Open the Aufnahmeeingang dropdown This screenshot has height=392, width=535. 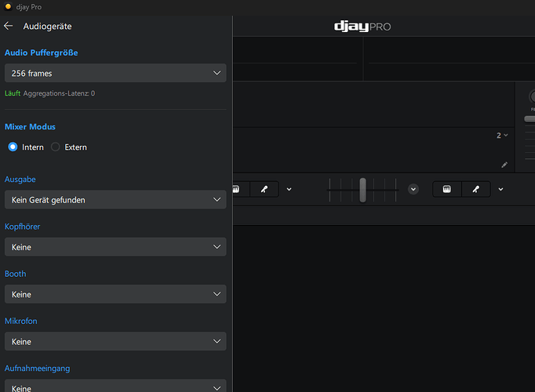(115, 387)
